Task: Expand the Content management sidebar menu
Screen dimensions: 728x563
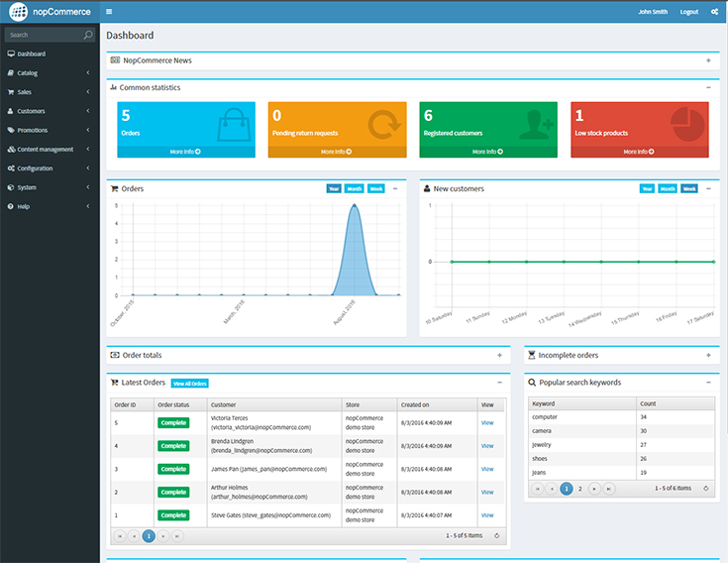Action: [x=50, y=149]
